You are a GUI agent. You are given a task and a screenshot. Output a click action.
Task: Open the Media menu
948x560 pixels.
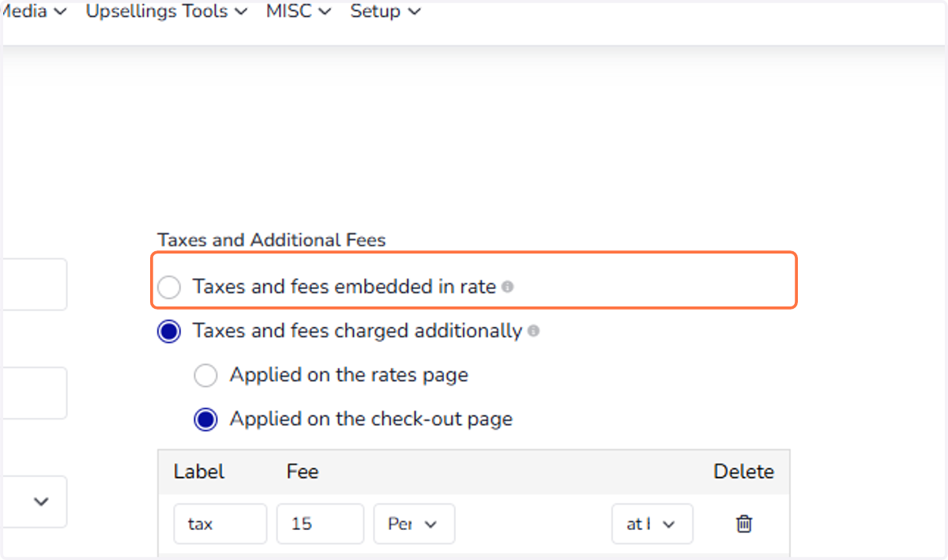pyautogui.click(x=33, y=12)
